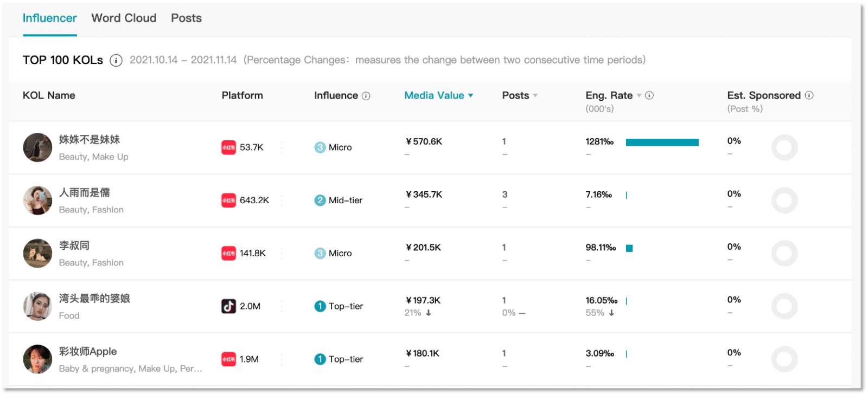Click sponsored donut chart for 李叔同 row
The image size is (868, 395).
point(784,254)
